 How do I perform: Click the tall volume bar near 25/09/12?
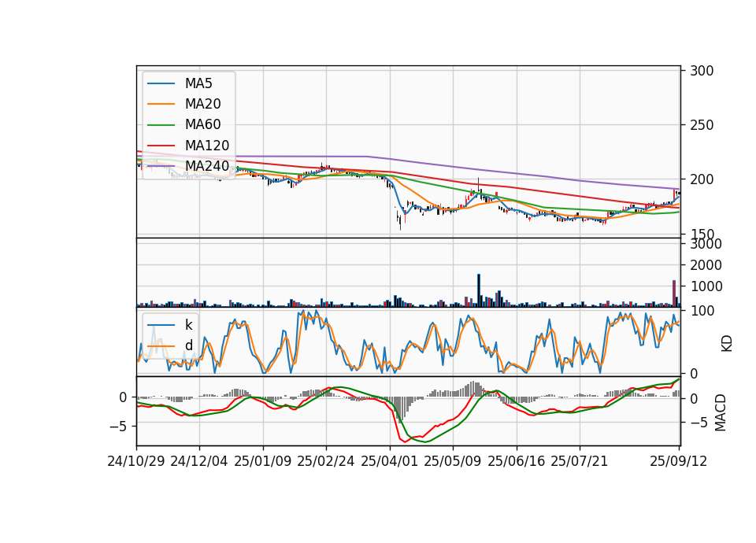pos(674,294)
